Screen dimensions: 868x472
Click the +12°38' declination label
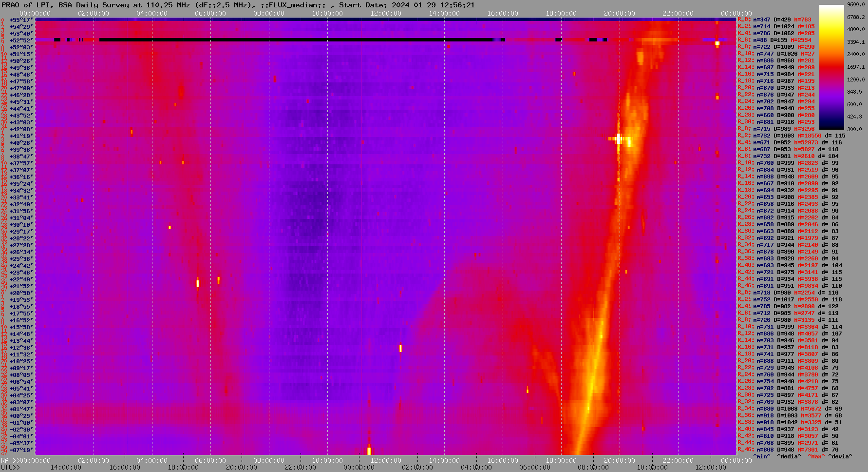21,348
